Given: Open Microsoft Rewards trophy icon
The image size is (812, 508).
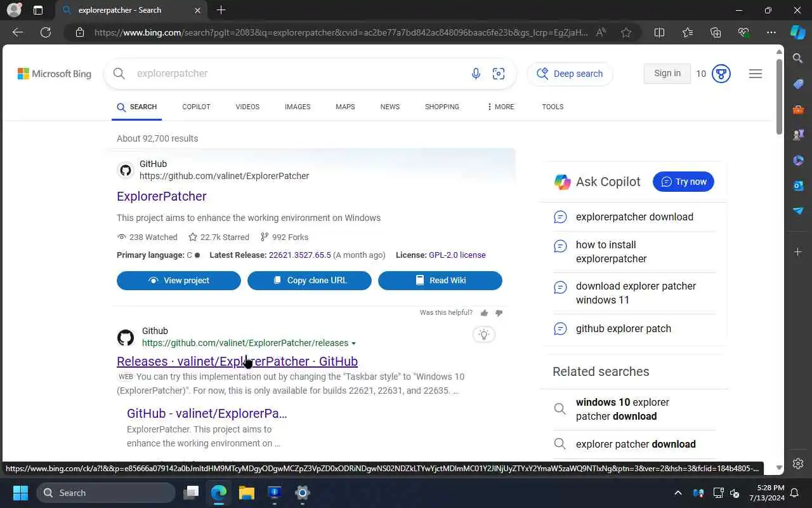Looking at the screenshot, I should (x=721, y=74).
